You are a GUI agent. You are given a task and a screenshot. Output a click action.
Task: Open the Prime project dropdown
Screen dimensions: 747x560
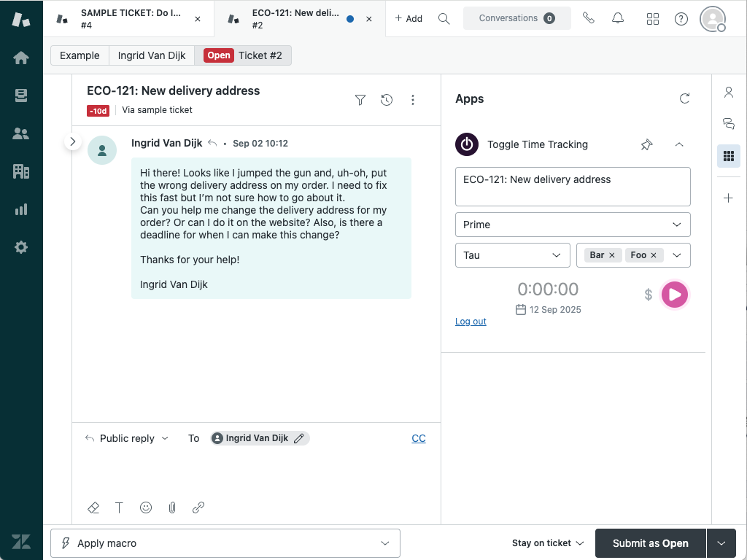click(x=573, y=225)
